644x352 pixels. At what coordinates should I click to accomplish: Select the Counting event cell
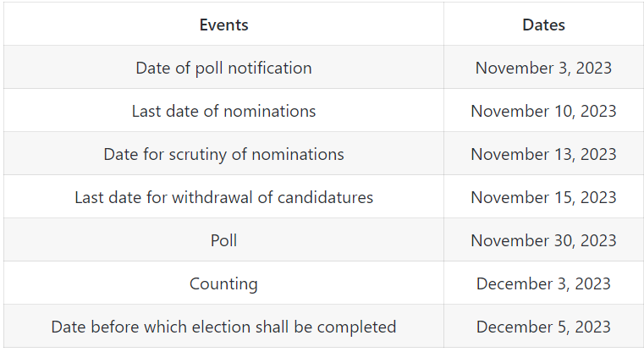click(x=223, y=283)
